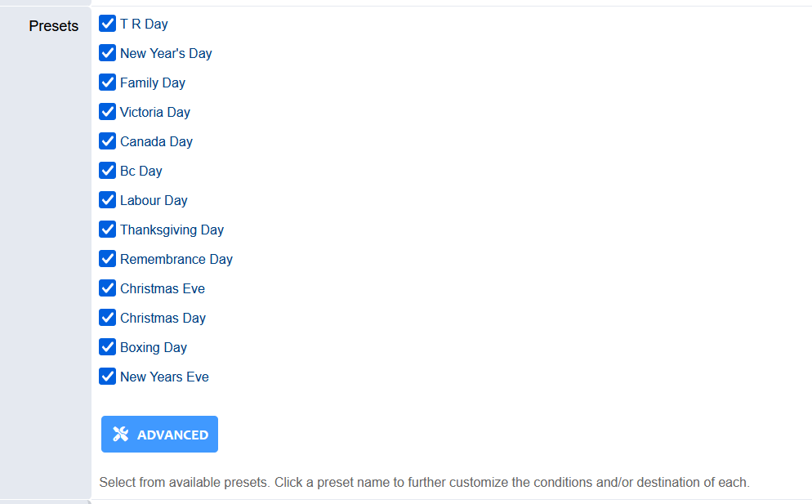Select the Canada Day preset name

[156, 141]
